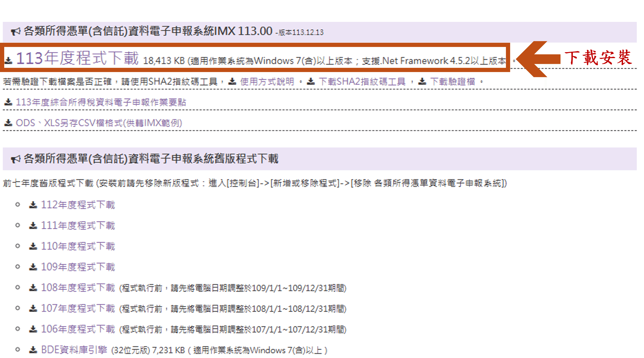644x358 pixels.
Task: Open the 113年度程式下載 link
Action: click(x=77, y=58)
